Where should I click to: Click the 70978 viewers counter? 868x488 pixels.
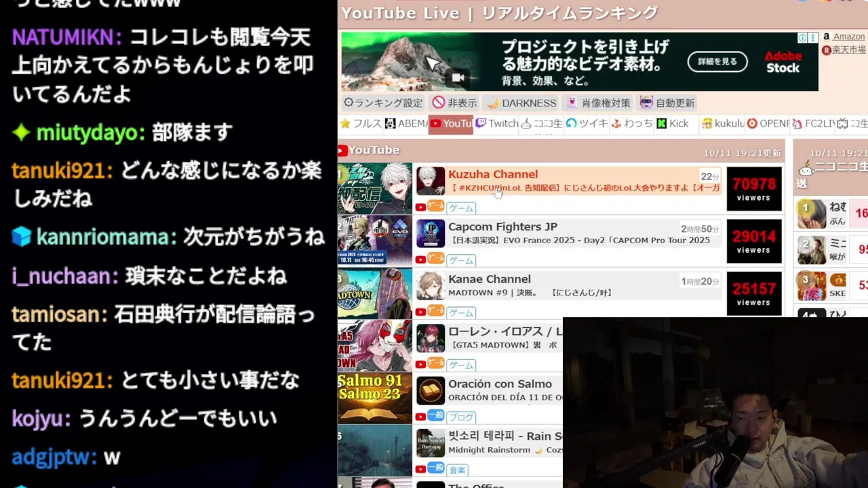coord(754,189)
